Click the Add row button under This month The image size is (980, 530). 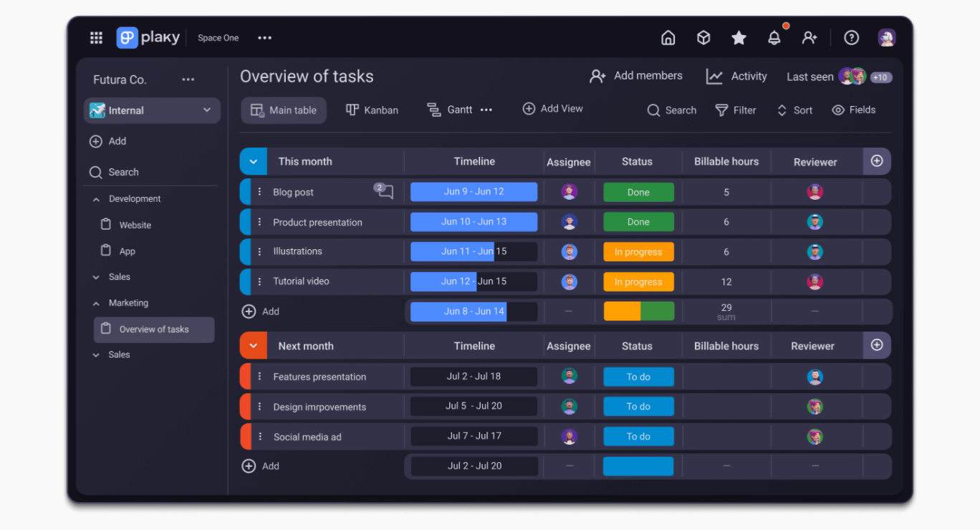coord(261,312)
